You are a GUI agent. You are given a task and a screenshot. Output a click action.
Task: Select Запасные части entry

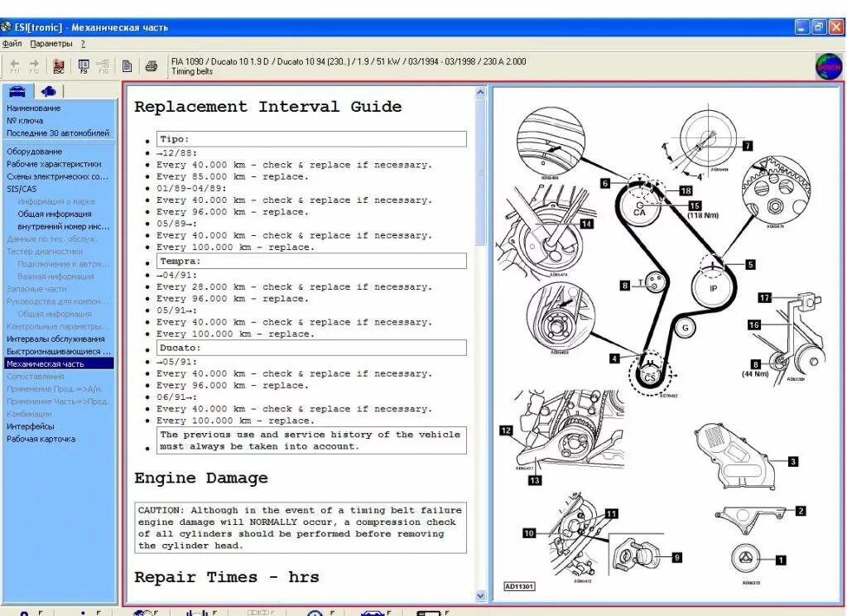click(x=36, y=289)
